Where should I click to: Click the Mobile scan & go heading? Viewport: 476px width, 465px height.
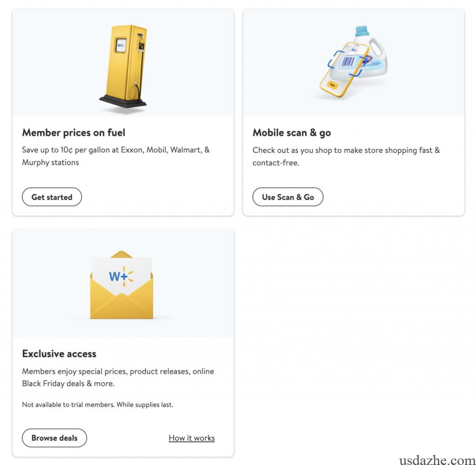coord(291,133)
